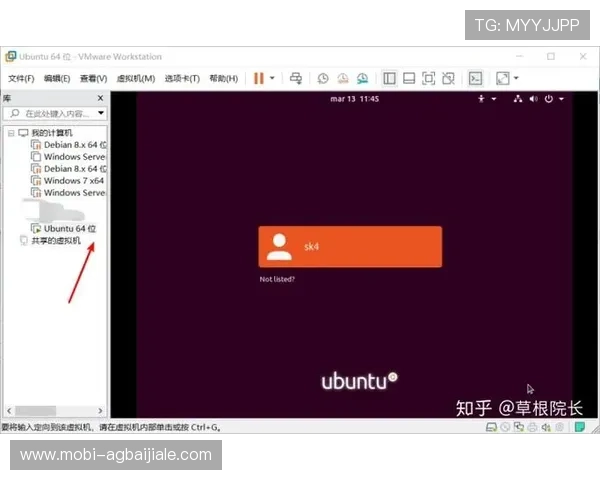Click the VMware Workstation title bar icon
Viewport: 600px width, 480px height.
click(10, 57)
